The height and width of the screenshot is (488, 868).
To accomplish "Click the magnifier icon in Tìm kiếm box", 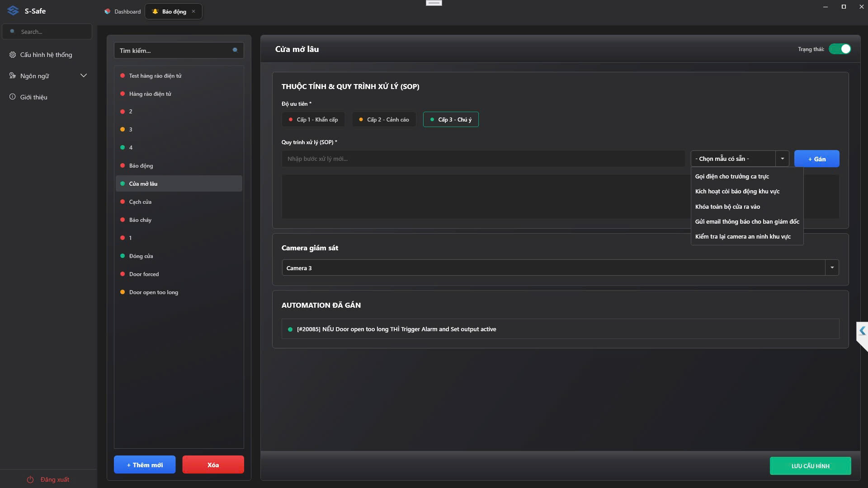I will 235,50.
